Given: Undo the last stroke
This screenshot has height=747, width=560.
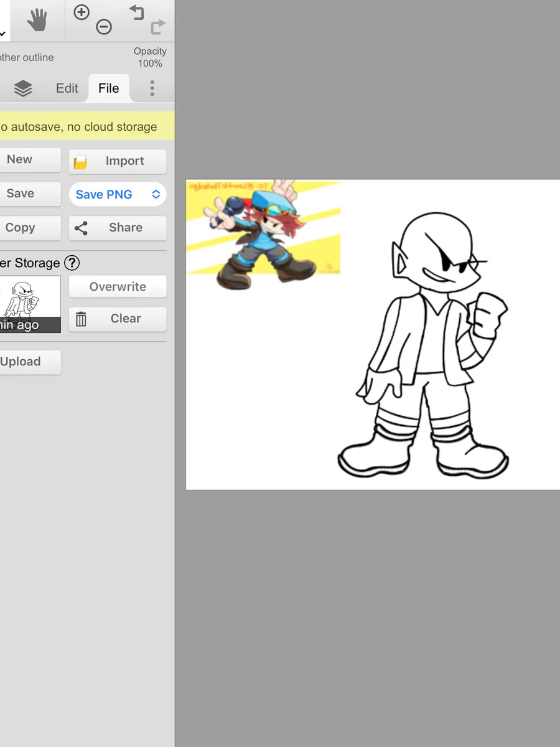Looking at the screenshot, I should point(136,12).
